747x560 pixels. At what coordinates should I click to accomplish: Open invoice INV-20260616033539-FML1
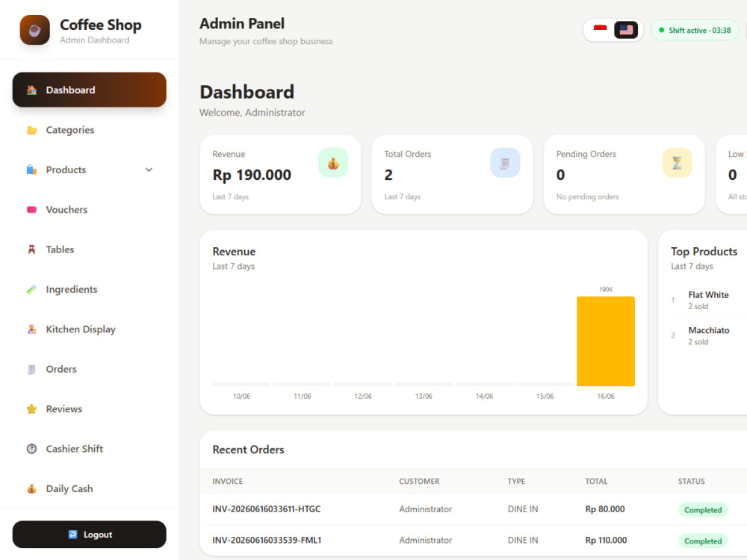coord(267,540)
